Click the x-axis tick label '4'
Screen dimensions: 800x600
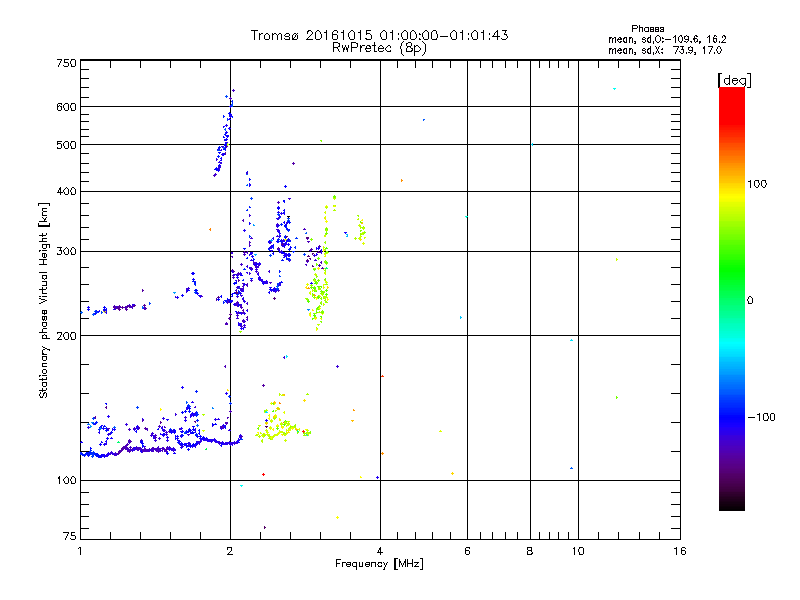[380, 551]
